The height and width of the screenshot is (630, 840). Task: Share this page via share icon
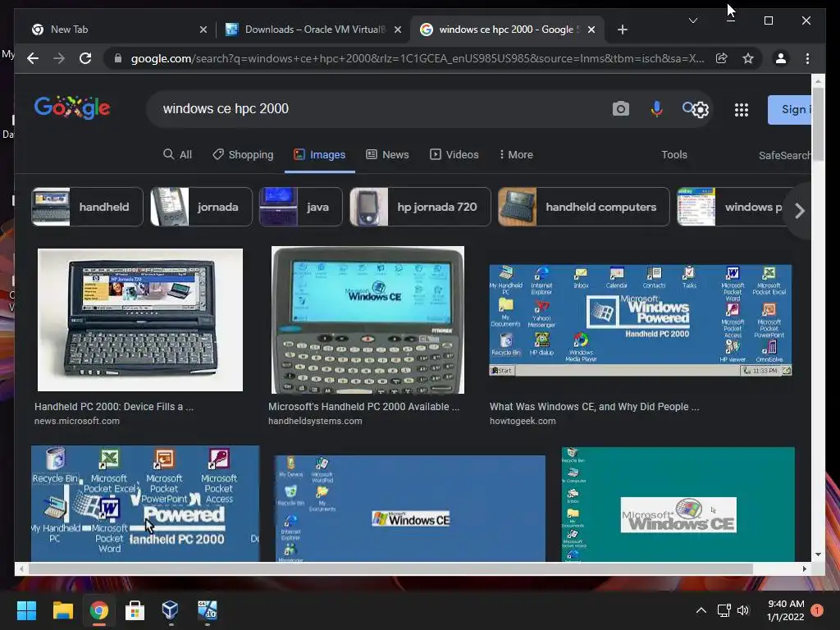click(x=722, y=58)
